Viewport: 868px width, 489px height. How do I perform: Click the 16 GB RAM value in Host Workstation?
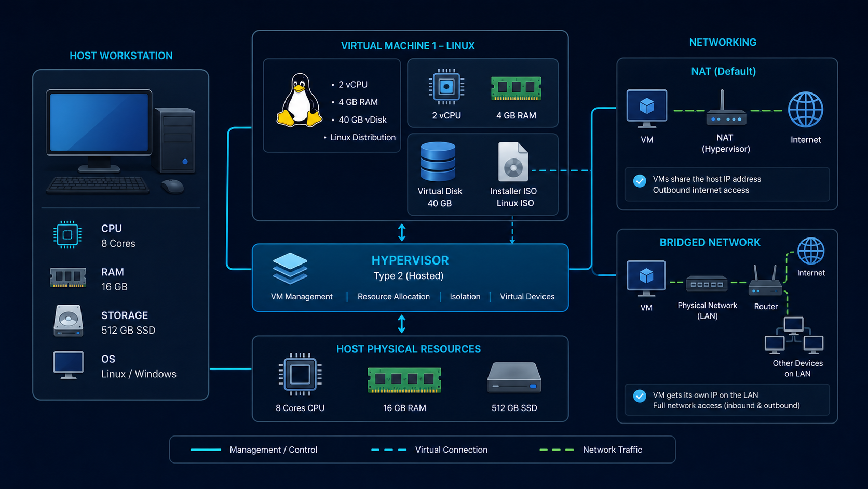click(114, 287)
